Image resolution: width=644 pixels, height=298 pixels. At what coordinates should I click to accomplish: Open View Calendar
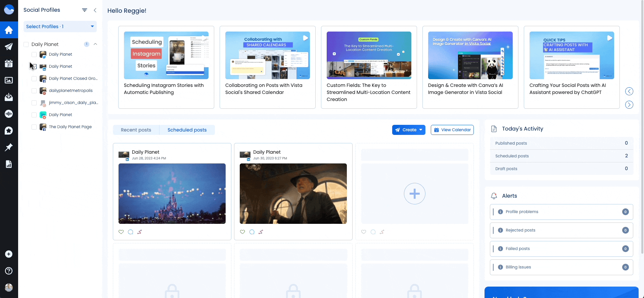[452, 130]
